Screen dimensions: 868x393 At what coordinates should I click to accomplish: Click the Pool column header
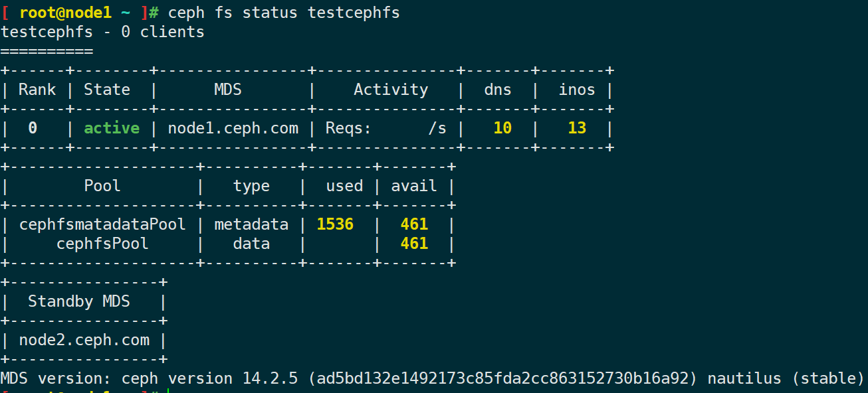point(102,186)
